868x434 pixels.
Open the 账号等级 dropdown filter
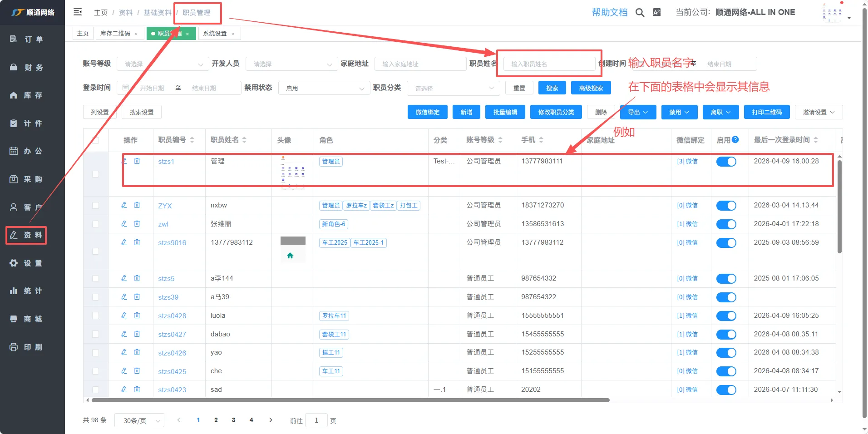[162, 64]
